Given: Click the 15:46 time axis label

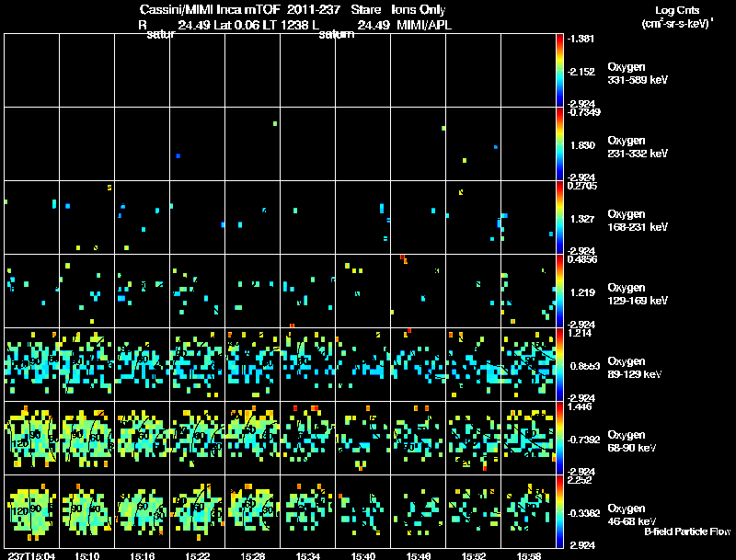Looking at the screenshot, I should (x=419, y=555).
